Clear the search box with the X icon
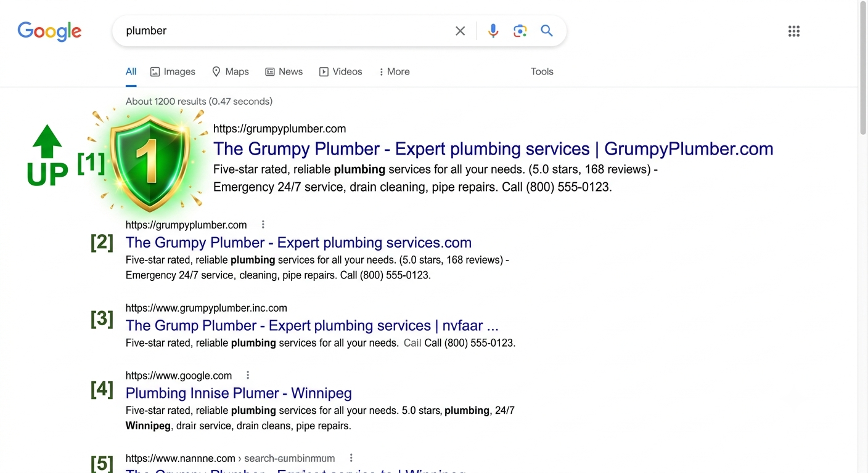 [x=460, y=31]
